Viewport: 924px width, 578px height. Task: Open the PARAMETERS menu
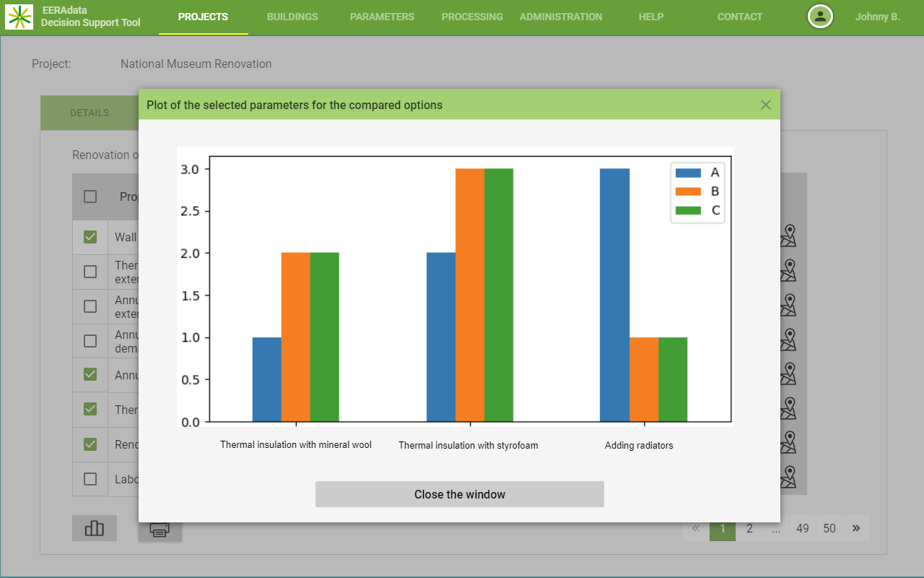tap(382, 17)
